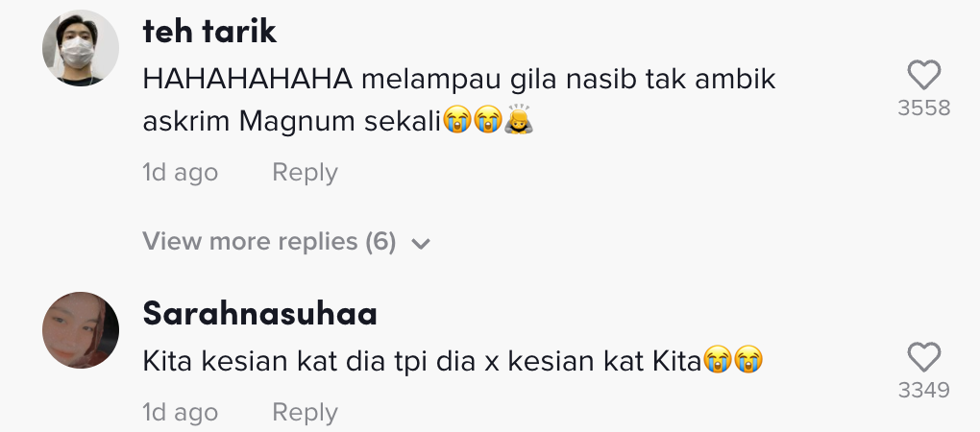Click the crying emojis after 'sekali'

[x=472, y=121]
